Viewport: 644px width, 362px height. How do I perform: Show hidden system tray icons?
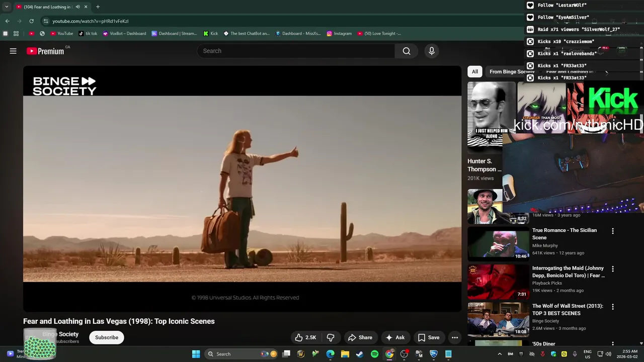pos(500,354)
